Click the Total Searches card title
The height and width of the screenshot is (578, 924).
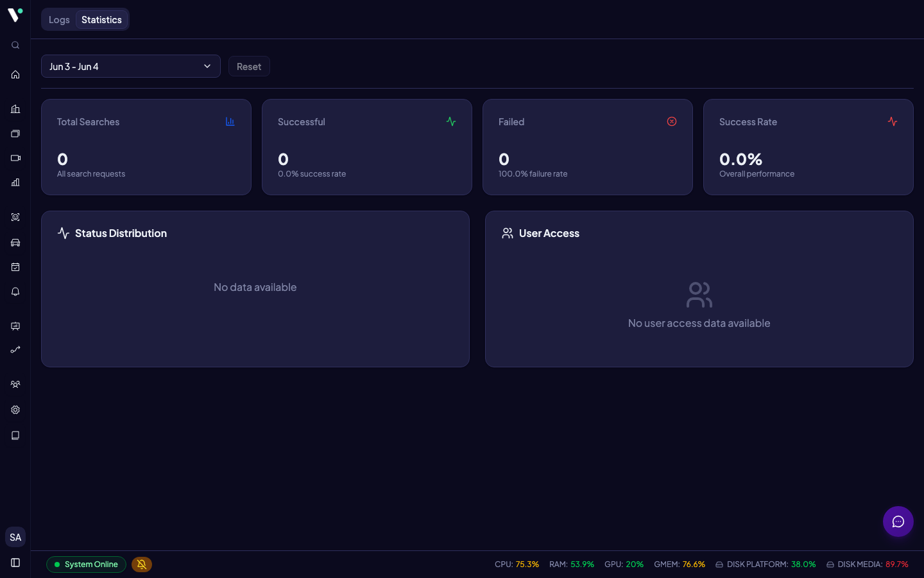pyautogui.click(x=88, y=122)
